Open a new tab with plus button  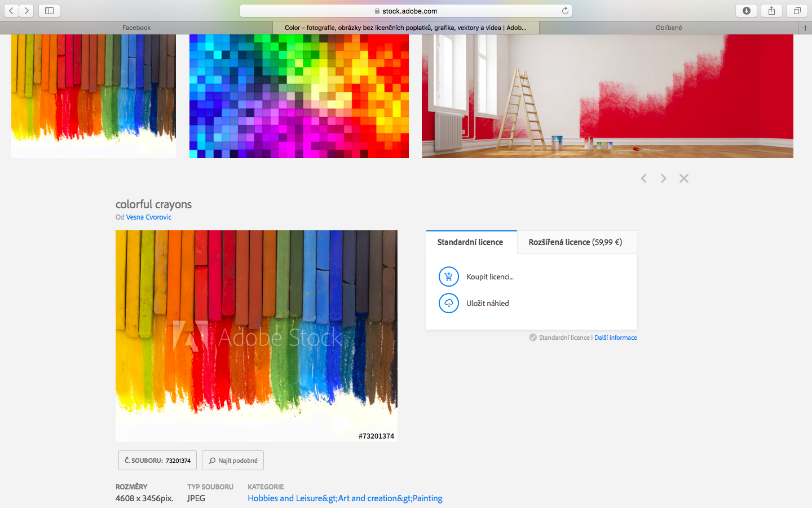point(805,28)
